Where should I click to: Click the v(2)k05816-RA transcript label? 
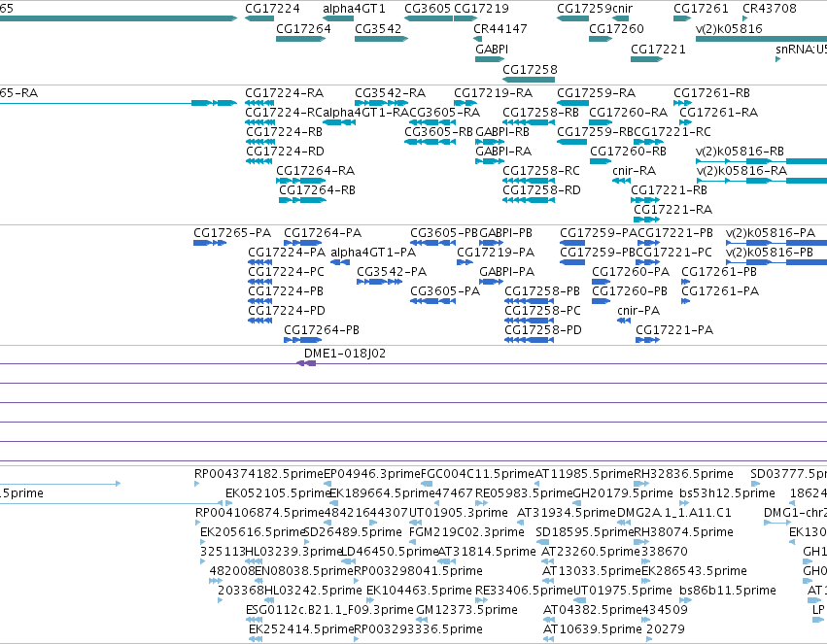point(741,171)
